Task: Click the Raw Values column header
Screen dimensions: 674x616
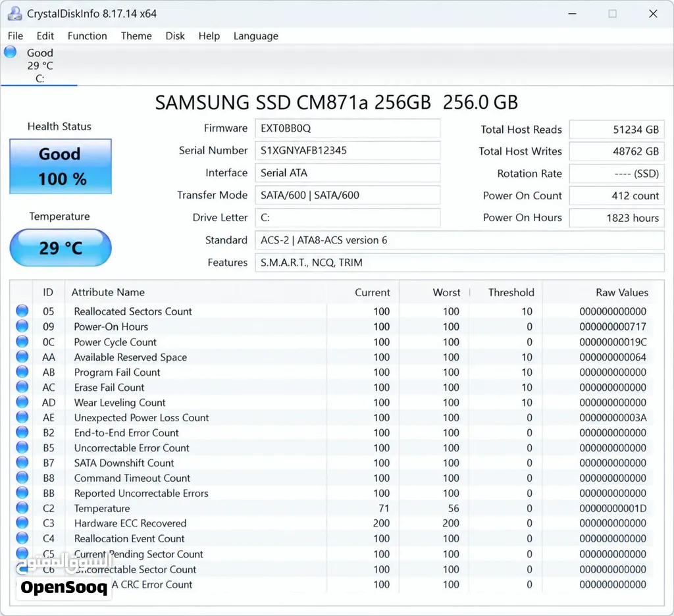Action: tap(603, 292)
